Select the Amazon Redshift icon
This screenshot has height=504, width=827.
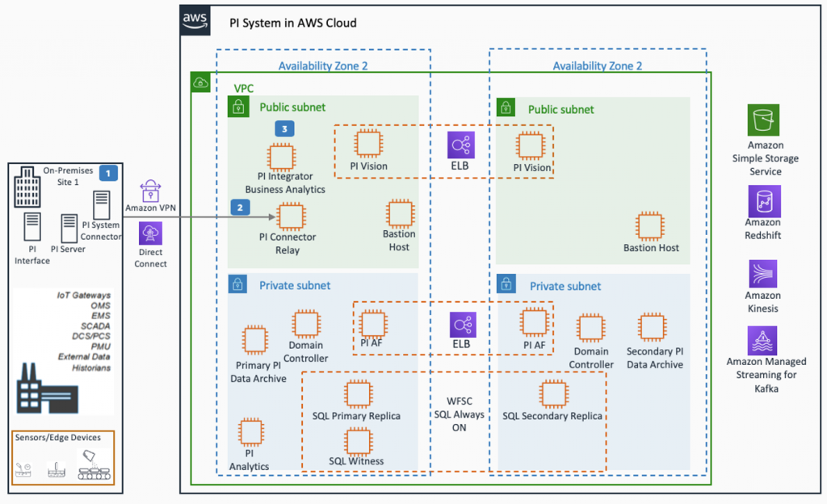[764, 201]
